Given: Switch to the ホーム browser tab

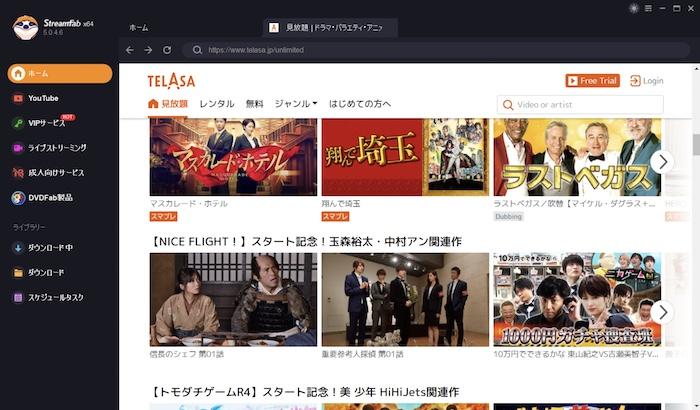Looking at the screenshot, I should 139,28.
